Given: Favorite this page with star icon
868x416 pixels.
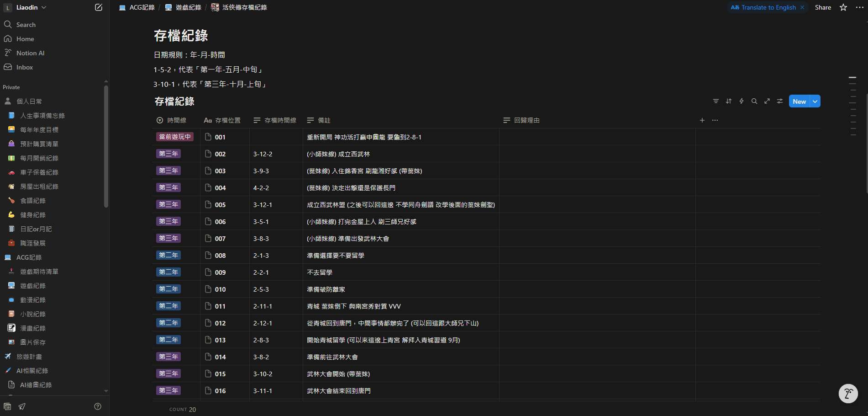Looking at the screenshot, I should [843, 7].
